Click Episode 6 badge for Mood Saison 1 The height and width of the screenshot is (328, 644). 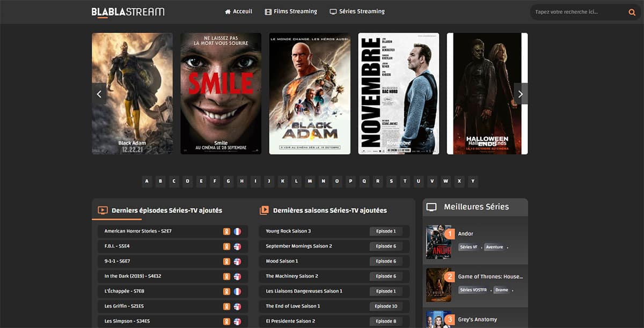pyautogui.click(x=385, y=262)
